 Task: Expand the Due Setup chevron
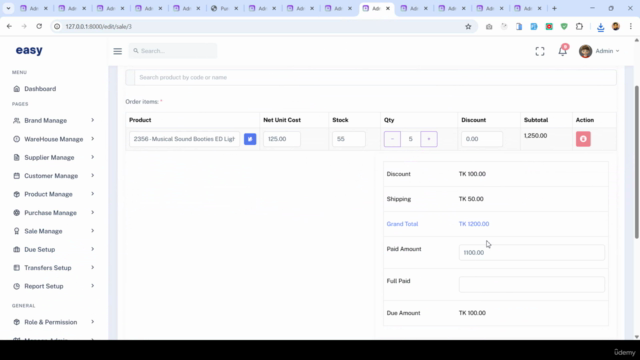coord(93,249)
